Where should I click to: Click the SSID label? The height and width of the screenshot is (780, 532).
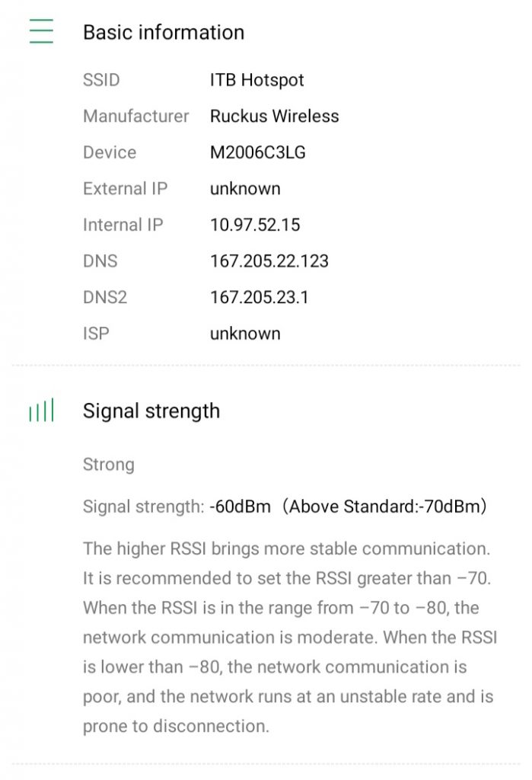tap(101, 80)
